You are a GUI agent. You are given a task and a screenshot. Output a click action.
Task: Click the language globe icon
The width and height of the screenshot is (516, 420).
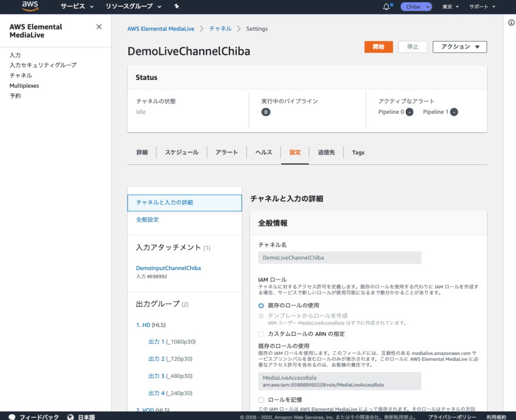tap(70, 417)
